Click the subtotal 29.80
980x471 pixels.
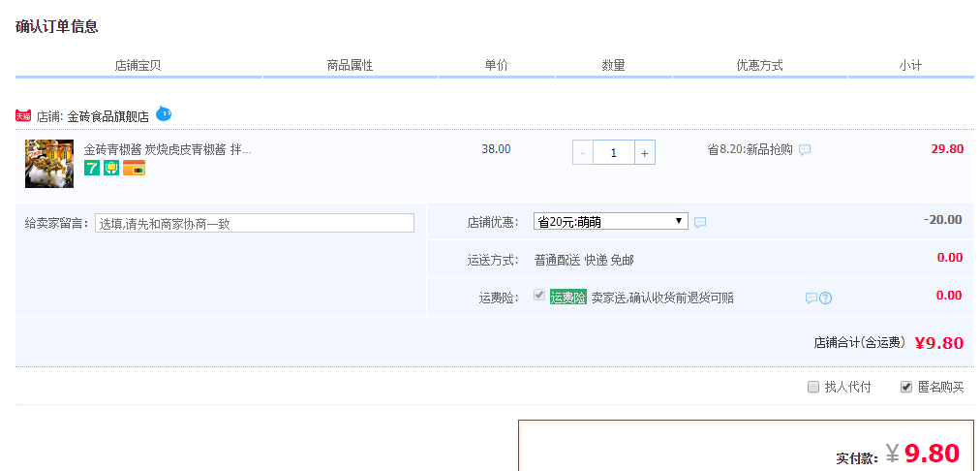947,149
